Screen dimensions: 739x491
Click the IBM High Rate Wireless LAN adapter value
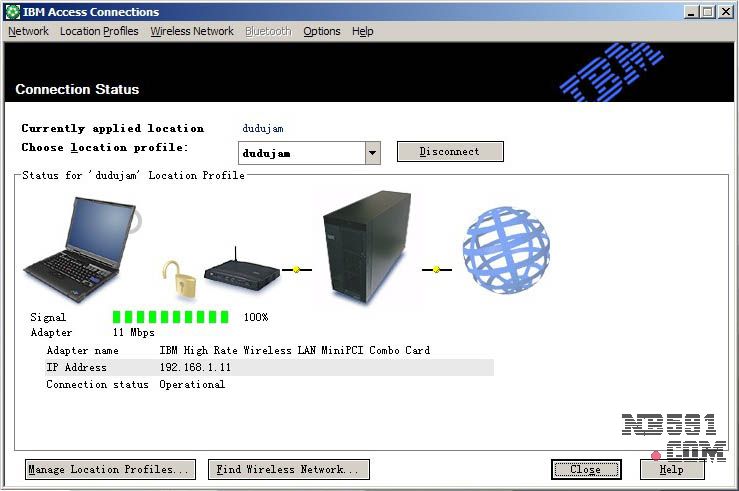pos(295,351)
